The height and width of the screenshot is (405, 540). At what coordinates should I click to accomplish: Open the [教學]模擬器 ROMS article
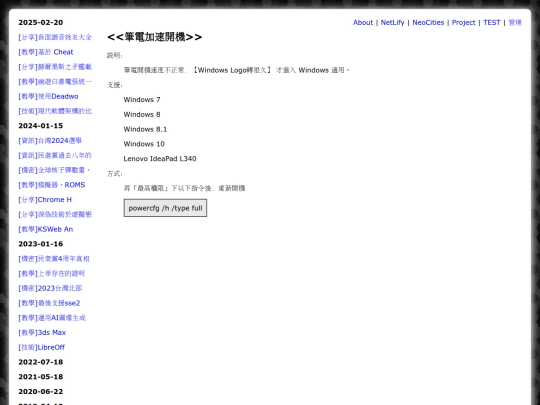[x=52, y=185]
